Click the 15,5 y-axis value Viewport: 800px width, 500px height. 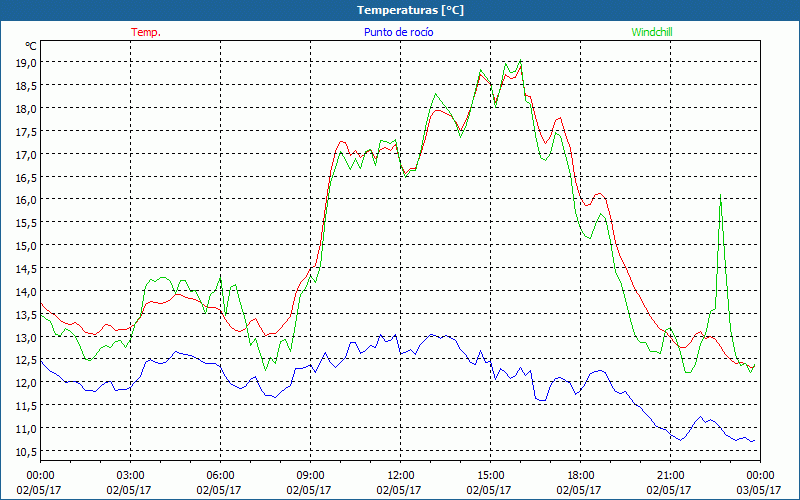(x=27, y=222)
